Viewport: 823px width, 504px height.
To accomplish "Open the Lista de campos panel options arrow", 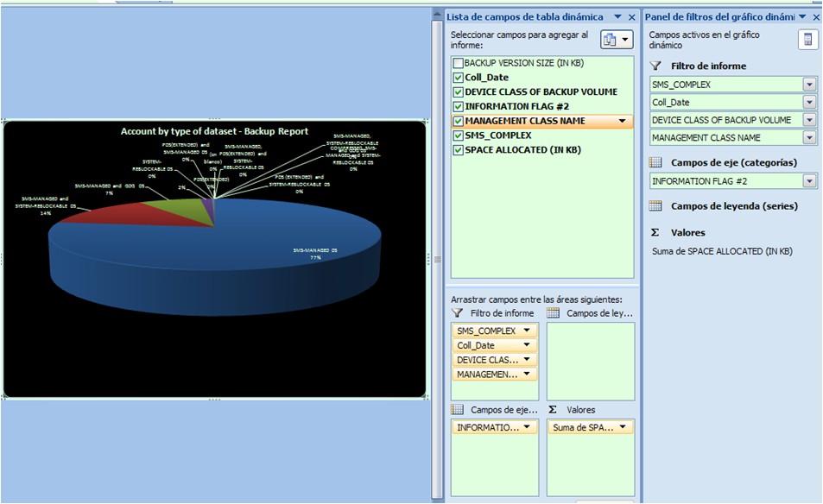I will click(617, 17).
